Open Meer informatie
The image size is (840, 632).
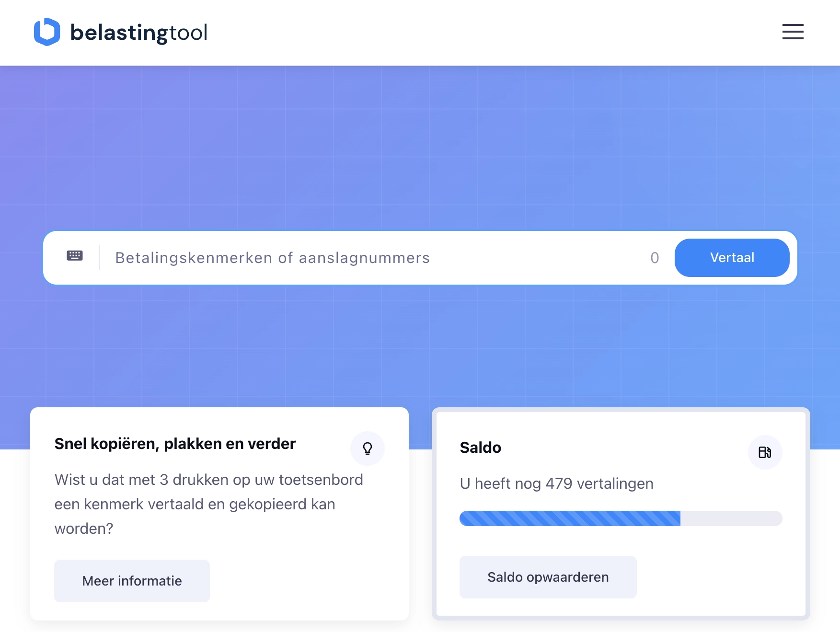132,581
